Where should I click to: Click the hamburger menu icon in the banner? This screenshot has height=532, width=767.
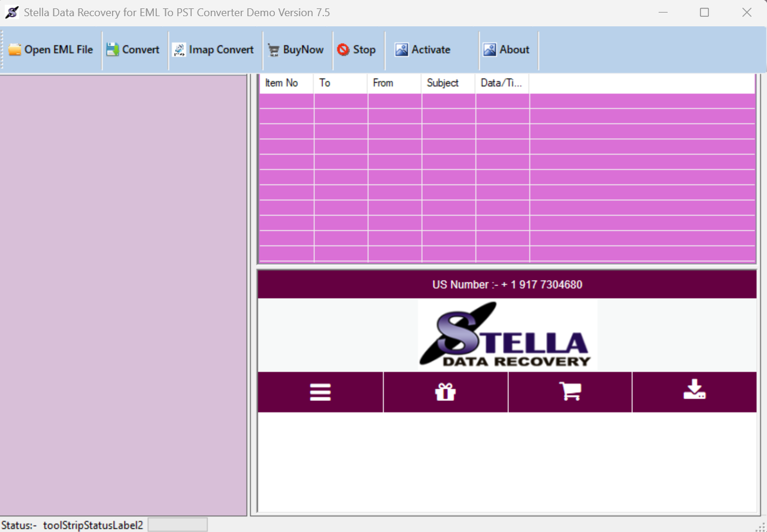(320, 393)
